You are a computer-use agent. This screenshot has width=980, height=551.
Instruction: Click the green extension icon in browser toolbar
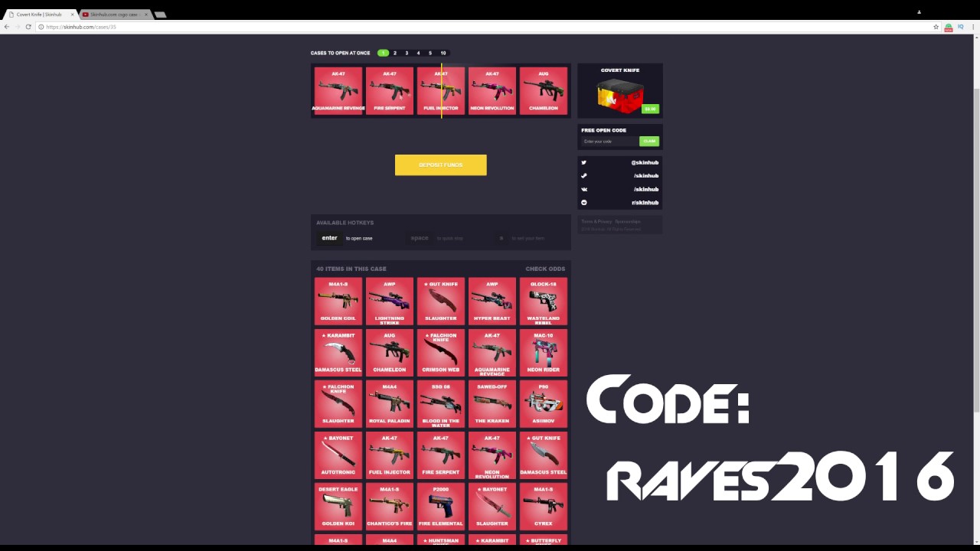[x=949, y=27]
